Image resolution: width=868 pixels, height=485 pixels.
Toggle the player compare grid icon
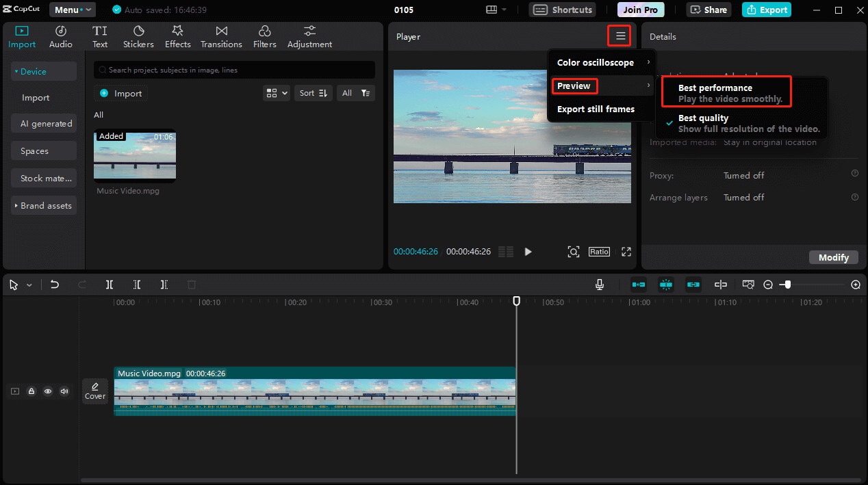tap(506, 252)
